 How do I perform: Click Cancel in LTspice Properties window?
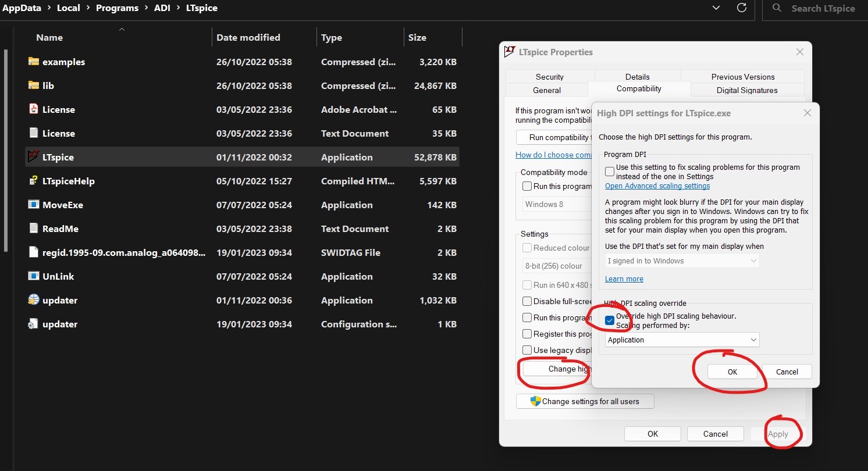716,434
